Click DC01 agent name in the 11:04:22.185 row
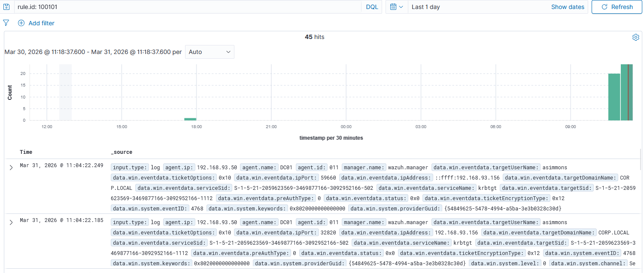This screenshot has height=273, width=644. click(286, 222)
